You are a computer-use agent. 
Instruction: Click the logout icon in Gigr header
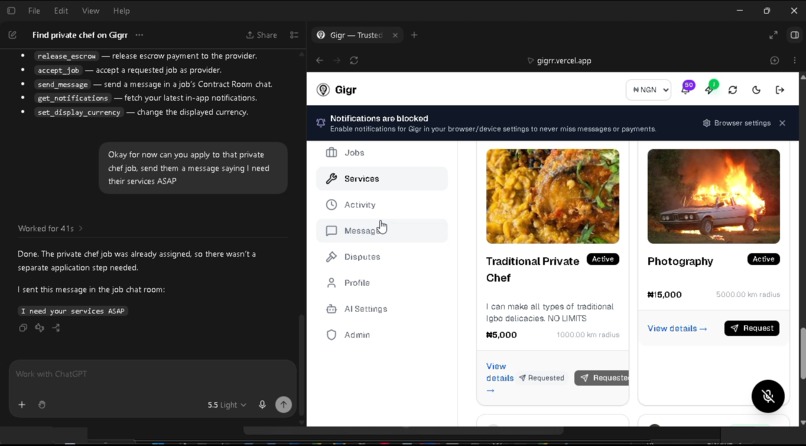780,90
